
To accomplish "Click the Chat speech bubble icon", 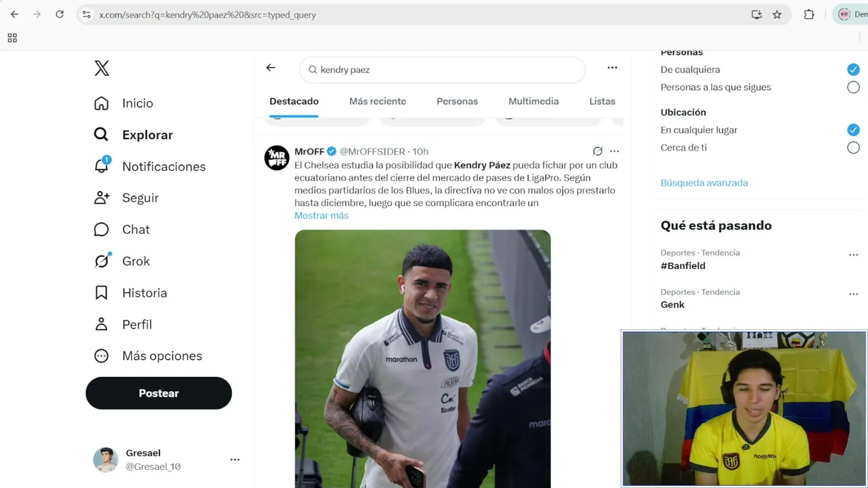I will tap(101, 229).
